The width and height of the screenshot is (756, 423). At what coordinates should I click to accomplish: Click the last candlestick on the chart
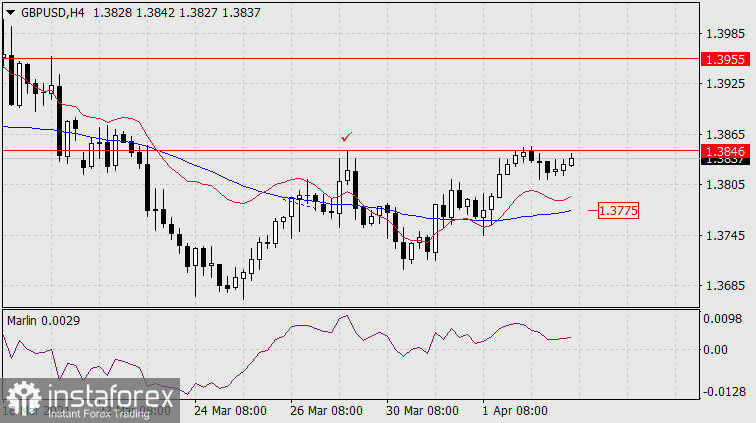tap(572, 160)
